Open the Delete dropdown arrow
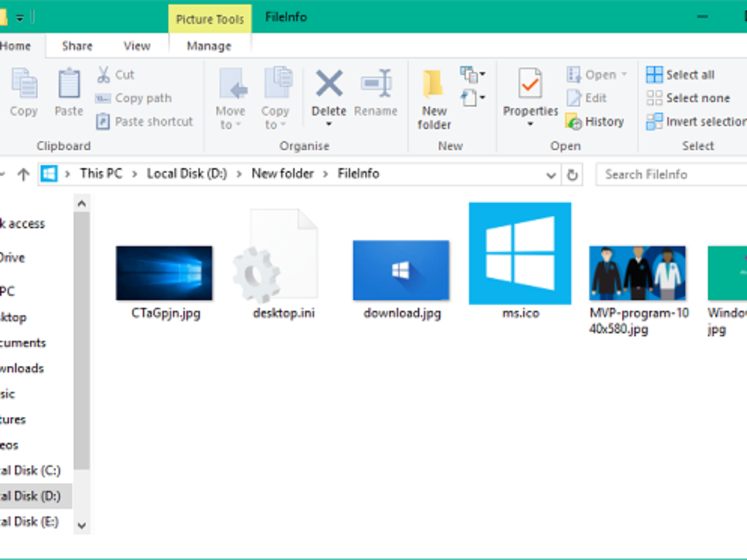The image size is (747, 560). coord(329,124)
